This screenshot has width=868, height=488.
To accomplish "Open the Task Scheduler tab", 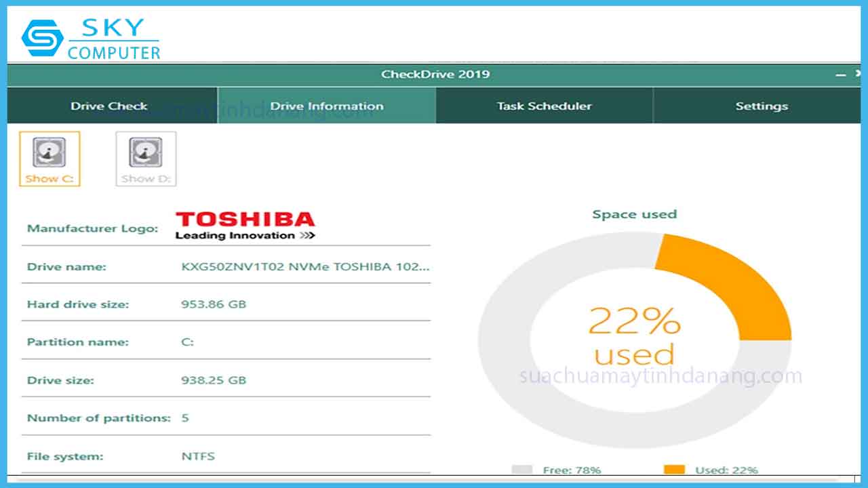I will click(544, 106).
